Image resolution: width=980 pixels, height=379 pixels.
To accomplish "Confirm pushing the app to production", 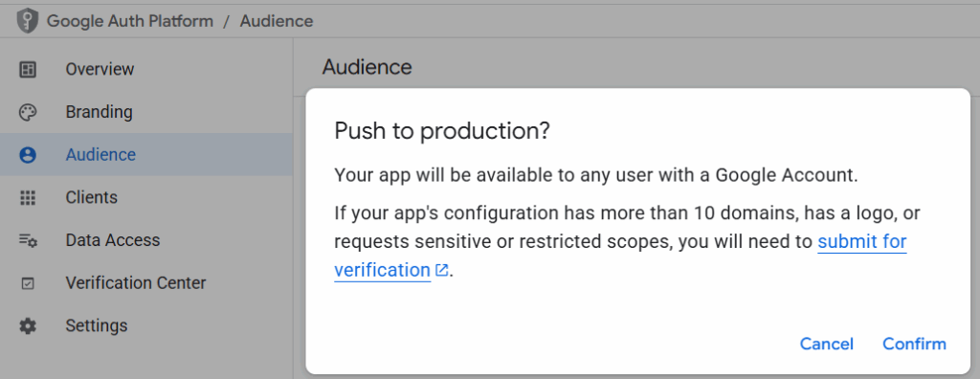I will [914, 344].
